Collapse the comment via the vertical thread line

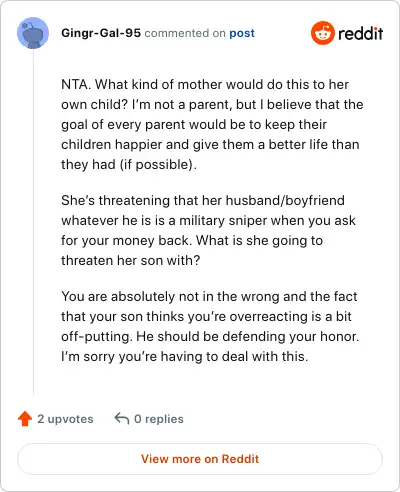pyautogui.click(x=33, y=222)
